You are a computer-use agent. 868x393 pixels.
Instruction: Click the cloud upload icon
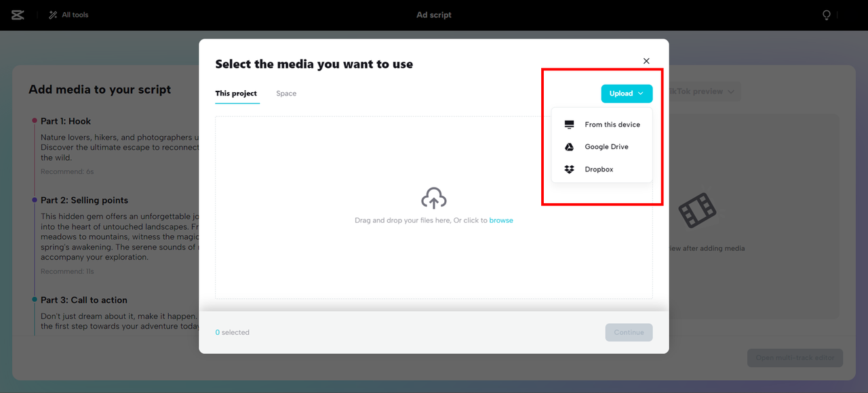click(x=433, y=198)
